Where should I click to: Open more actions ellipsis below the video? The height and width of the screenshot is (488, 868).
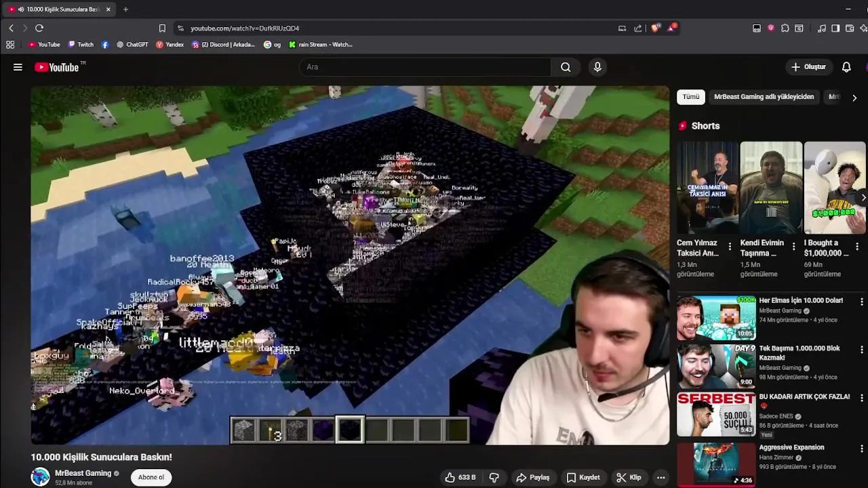coord(660,477)
